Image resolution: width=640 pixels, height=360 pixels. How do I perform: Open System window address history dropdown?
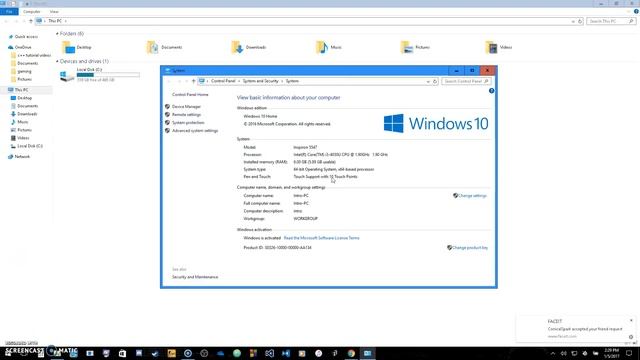tap(428, 81)
